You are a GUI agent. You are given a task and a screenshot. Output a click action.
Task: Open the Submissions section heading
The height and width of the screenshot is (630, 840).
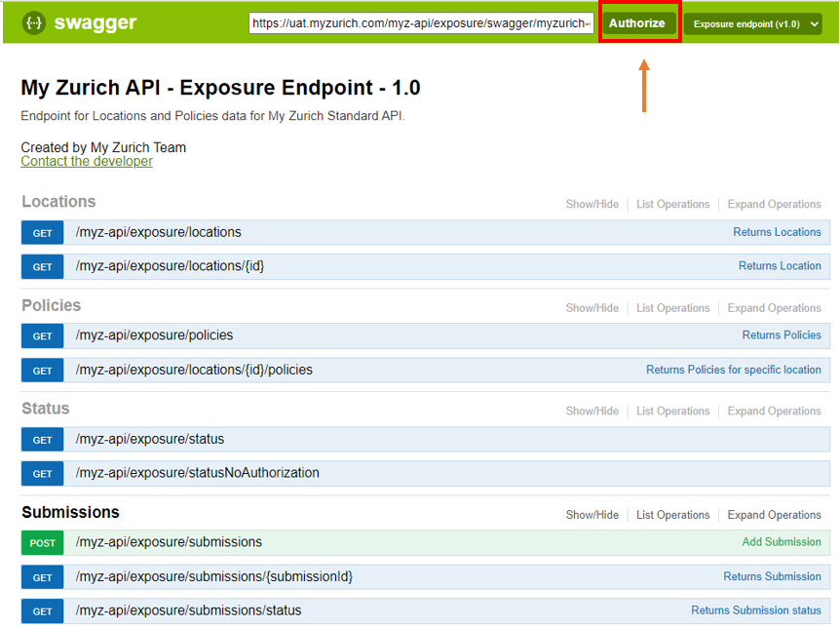[x=70, y=512]
